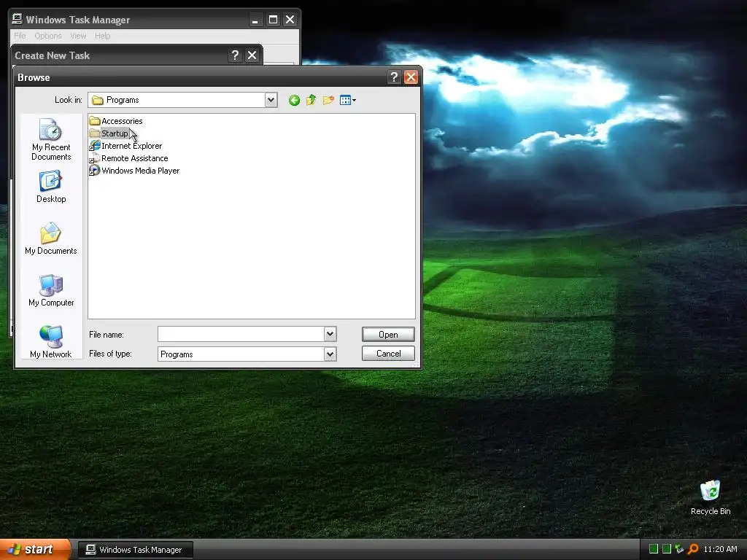Select the Internet Explorer shortcut
This screenshot has width=747, height=560.
coord(126,146)
